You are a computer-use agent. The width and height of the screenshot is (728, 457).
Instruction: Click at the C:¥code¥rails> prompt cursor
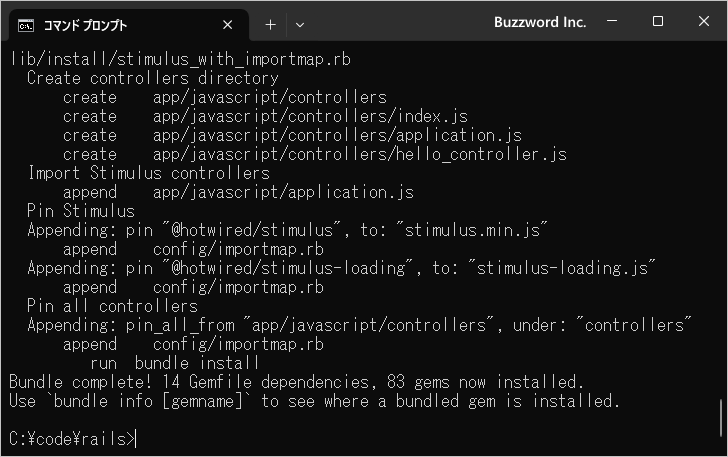(x=136, y=439)
